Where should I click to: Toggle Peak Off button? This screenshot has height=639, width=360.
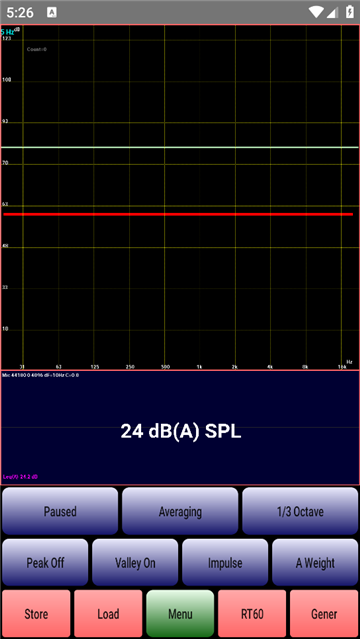pyautogui.click(x=45, y=563)
